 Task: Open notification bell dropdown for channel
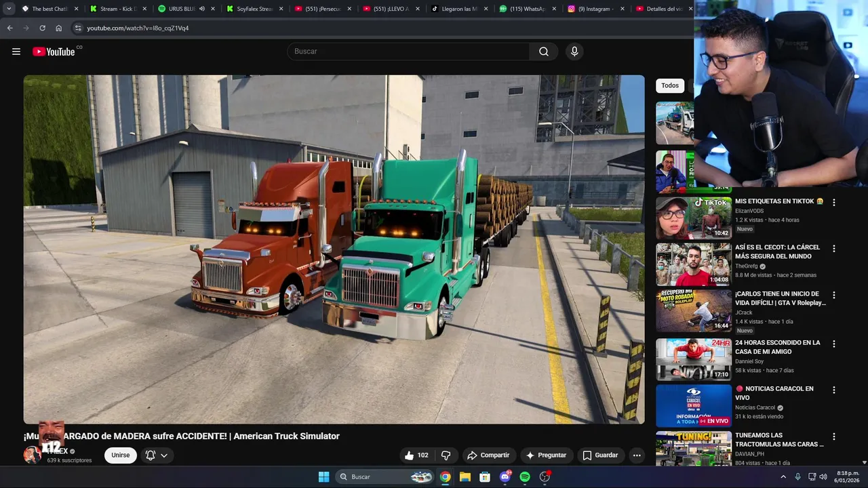pos(156,455)
